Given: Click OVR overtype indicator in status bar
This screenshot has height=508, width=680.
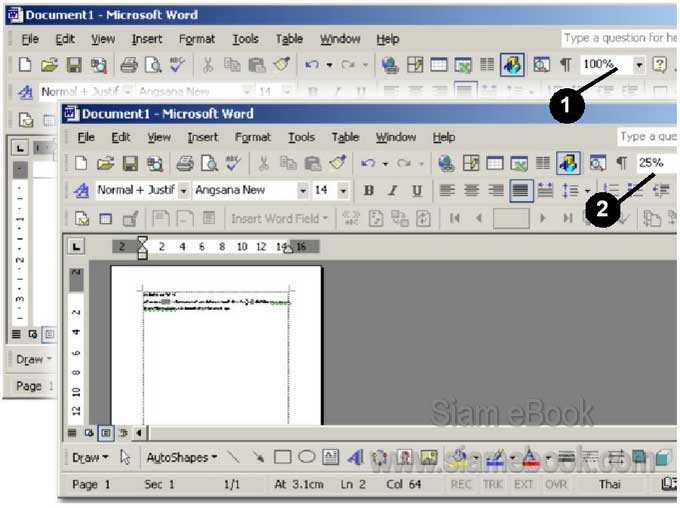Looking at the screenshot, I should point(556,484).
